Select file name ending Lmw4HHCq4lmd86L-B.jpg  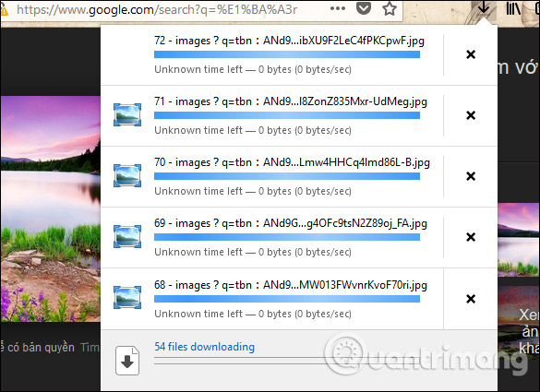292,162
